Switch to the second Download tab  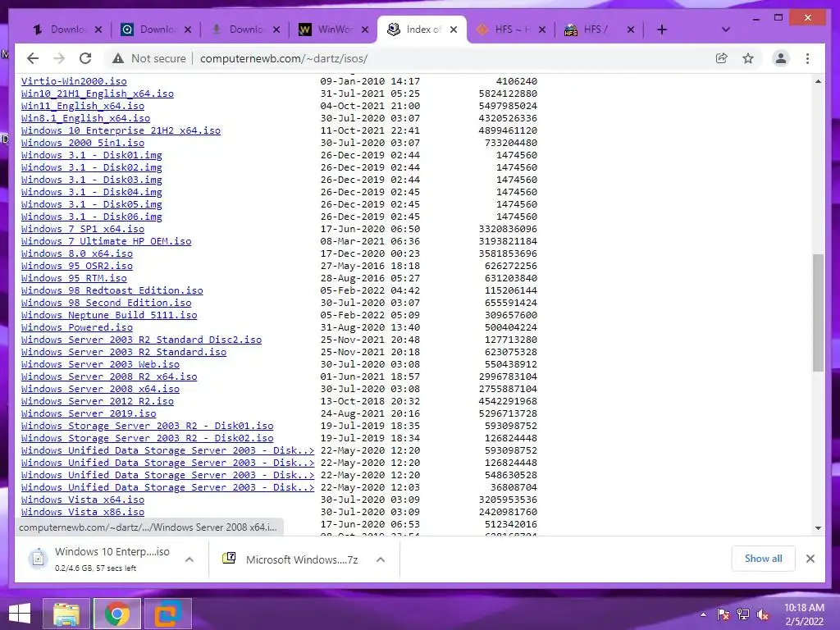155,30
